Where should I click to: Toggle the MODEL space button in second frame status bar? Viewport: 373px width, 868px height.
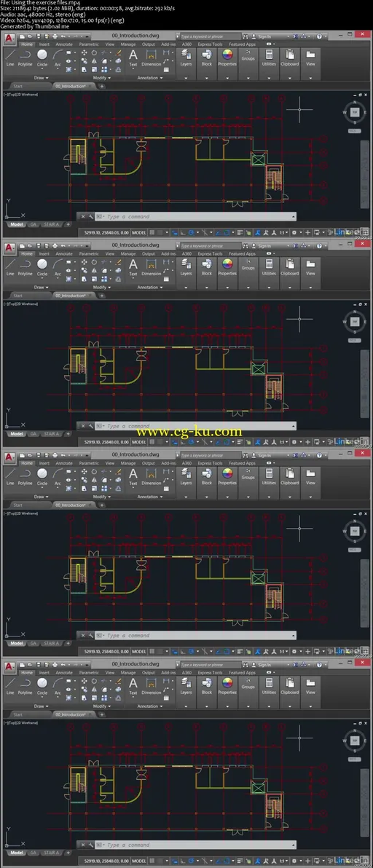click(x=139, y=442)
